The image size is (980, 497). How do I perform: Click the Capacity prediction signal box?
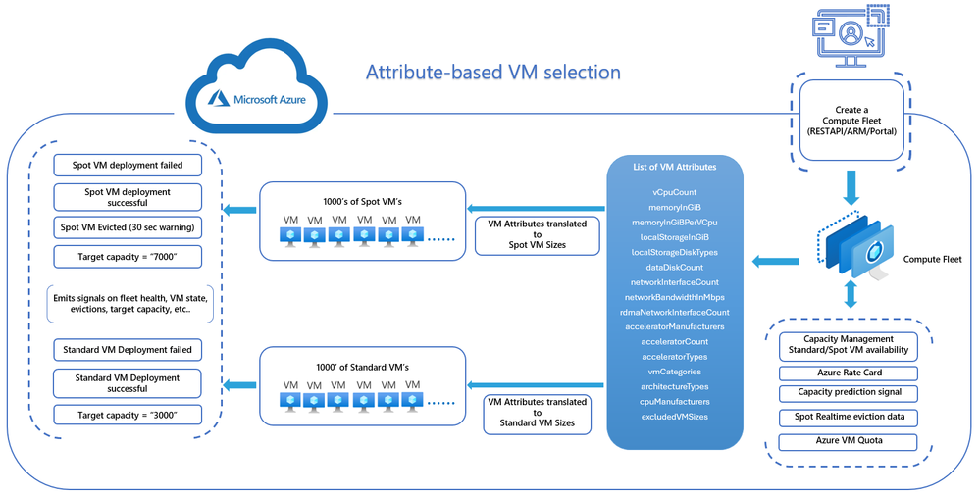pyautogui.click(x=849, y=393)
